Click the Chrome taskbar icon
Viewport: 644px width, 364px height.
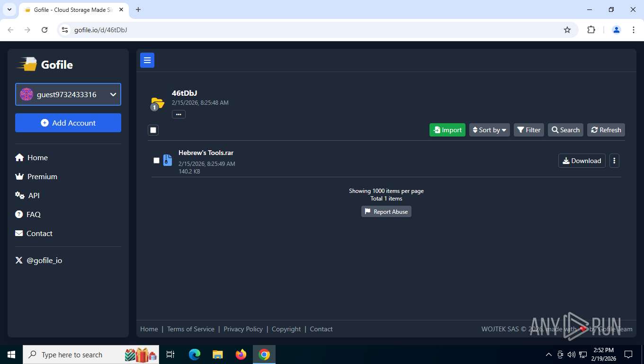[x=264, y=355]
